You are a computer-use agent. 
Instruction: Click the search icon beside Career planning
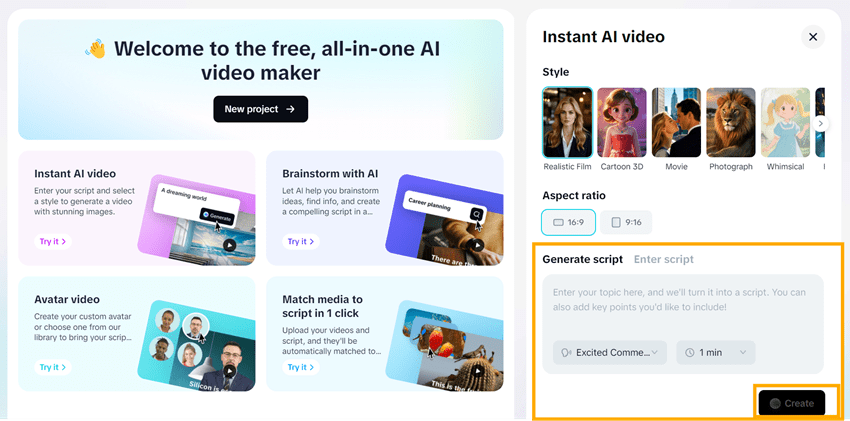click(476, 214)
